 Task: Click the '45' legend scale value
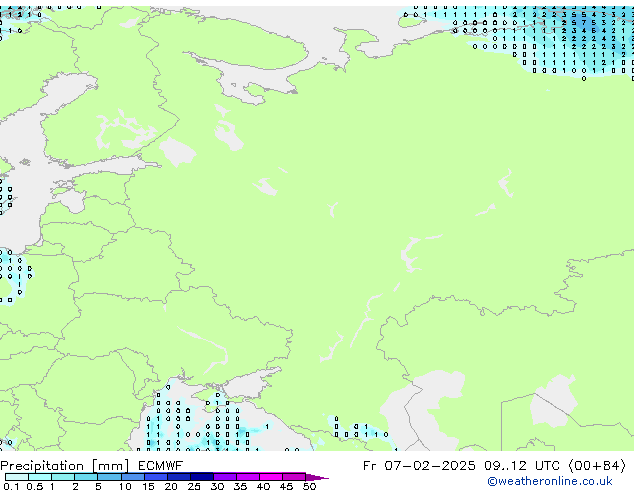click(x=286, y=486)
